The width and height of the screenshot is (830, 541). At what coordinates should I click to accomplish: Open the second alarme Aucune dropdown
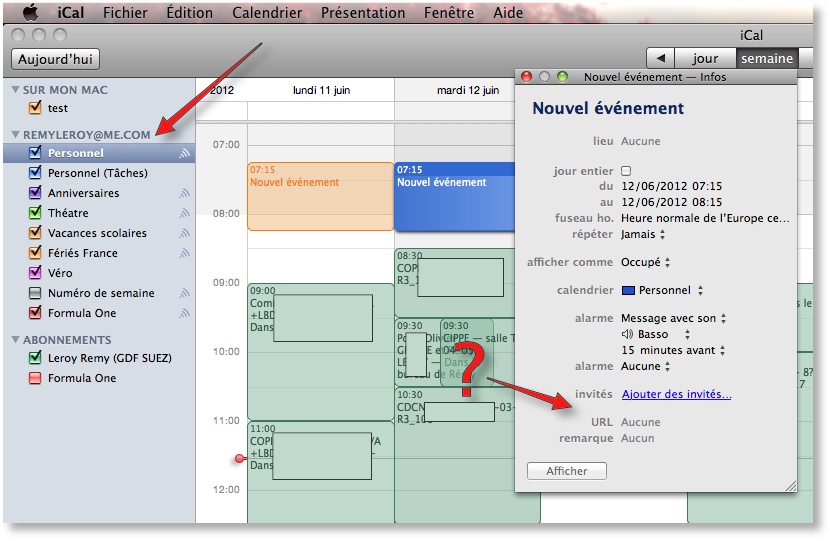coord(646,366)
